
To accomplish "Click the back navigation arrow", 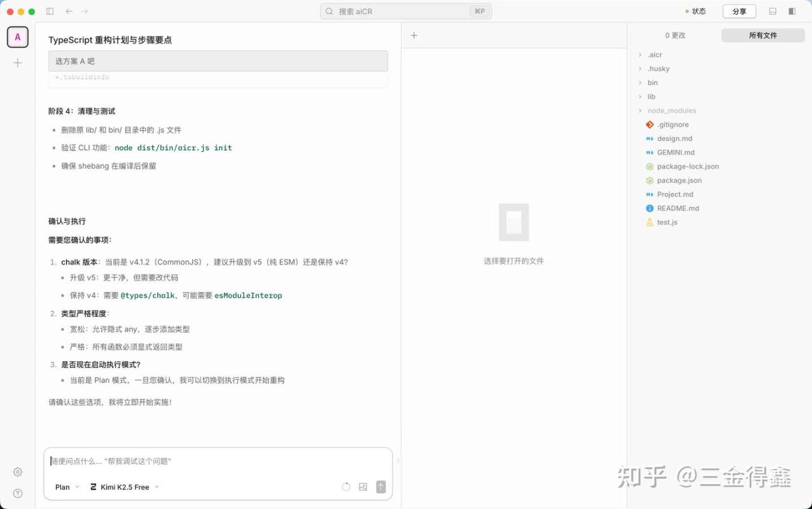I will coord(69,11).
